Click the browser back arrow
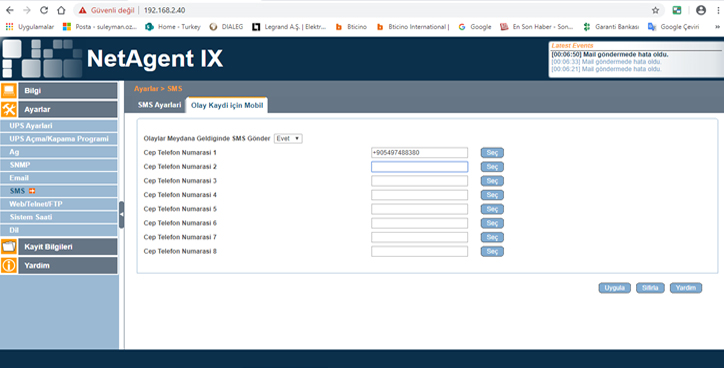The width and height of the screenshot is (724, 368). 10,10
